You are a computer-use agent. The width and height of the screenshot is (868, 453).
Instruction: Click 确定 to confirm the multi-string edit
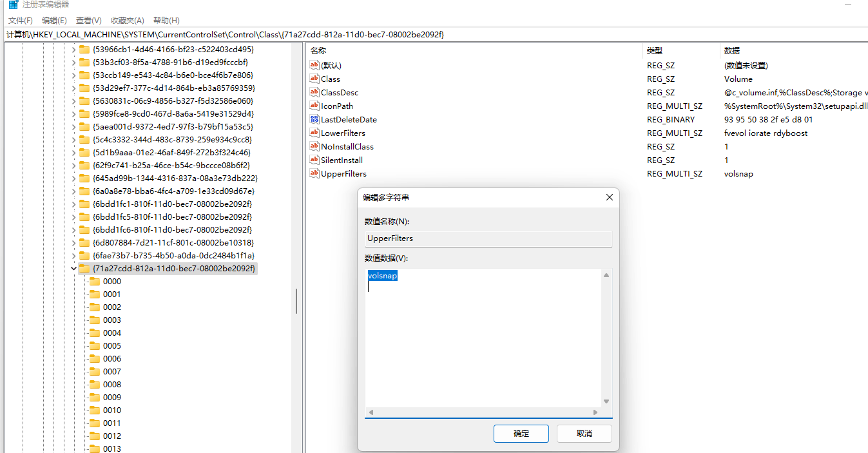coord(521,434)
